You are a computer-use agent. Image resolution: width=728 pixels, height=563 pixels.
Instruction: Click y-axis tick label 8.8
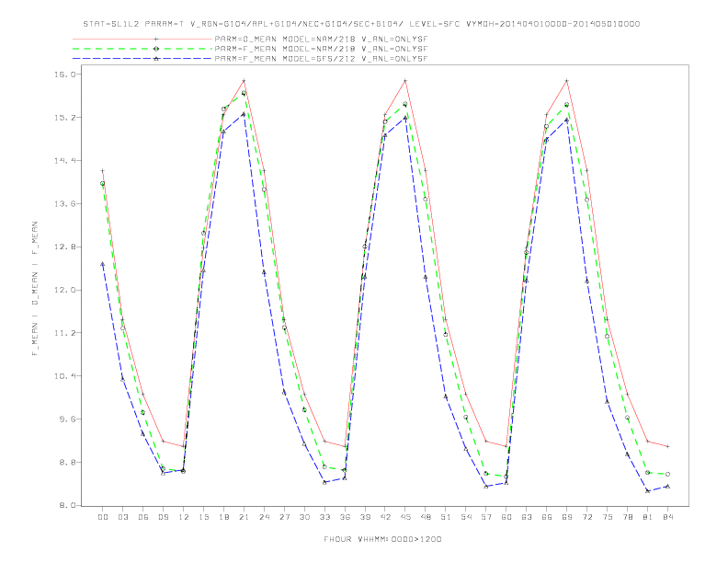(x=68, y=462)
